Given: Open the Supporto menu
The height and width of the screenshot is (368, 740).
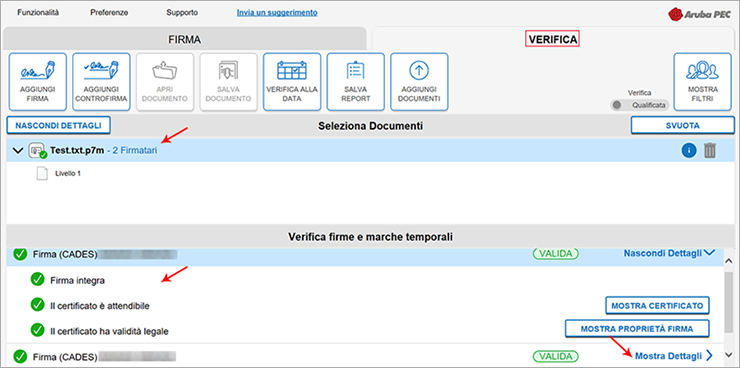Looking at the screenshot, I should click(182, 13).
